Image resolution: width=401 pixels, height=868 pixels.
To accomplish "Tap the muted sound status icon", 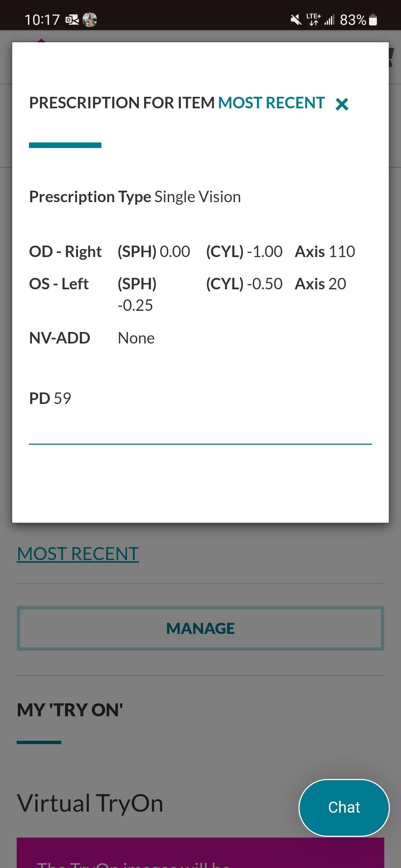I will pos(296,20).
